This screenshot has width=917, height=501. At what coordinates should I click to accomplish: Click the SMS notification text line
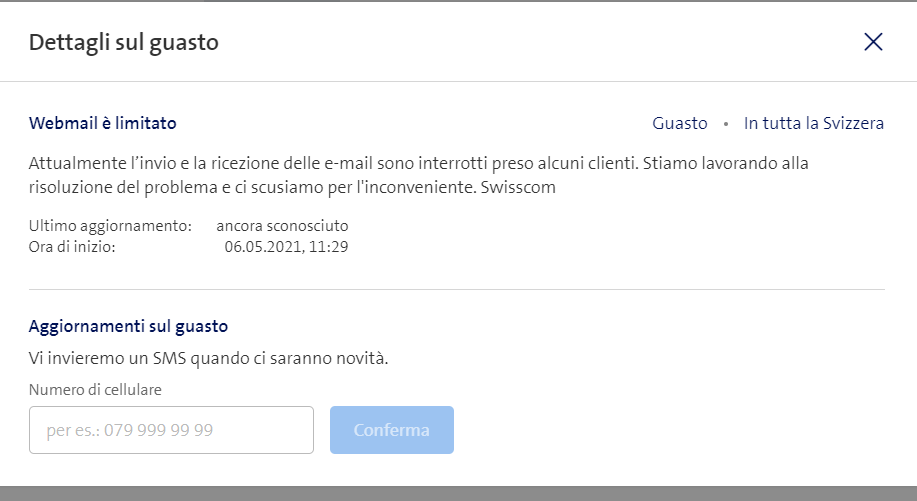point(208,357)
